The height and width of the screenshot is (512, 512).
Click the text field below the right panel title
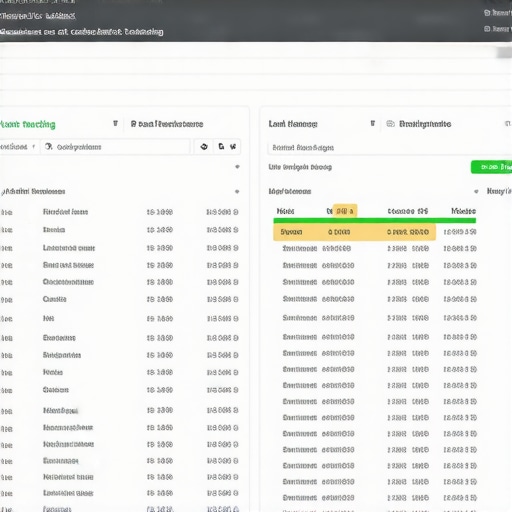389,147
